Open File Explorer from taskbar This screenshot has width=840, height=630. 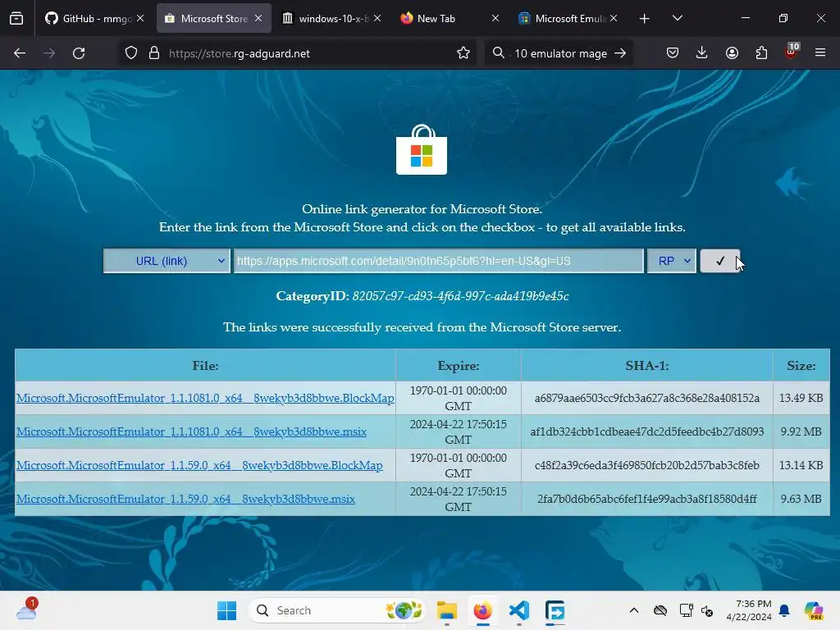pyautogui.click(x=446, y=610)
